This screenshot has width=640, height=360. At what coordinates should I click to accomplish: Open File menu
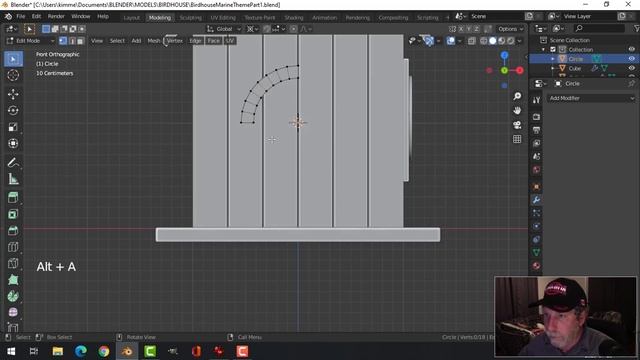click(20, 16)
